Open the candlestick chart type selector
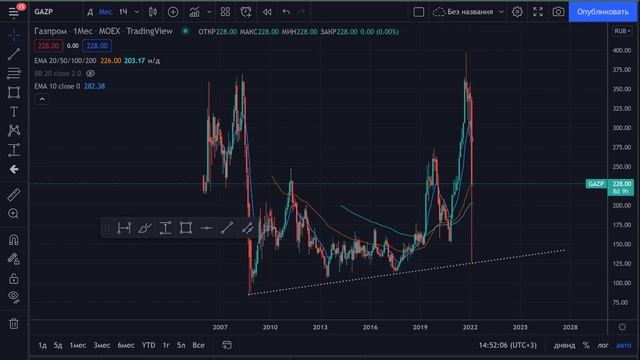640x360 pixels. 153,12
